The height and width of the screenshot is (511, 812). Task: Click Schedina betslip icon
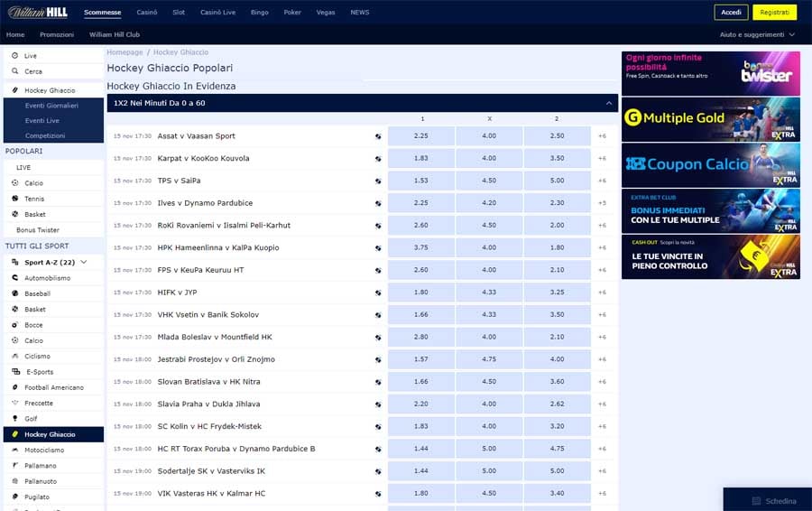tap(756, 501)
